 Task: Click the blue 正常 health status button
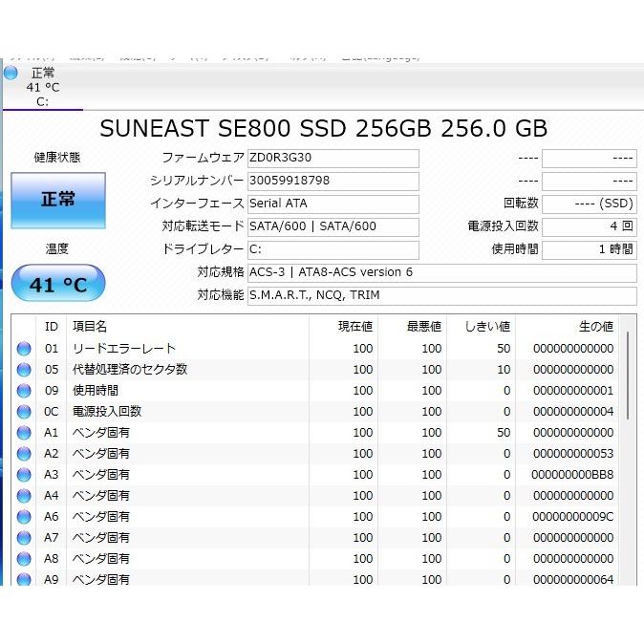click(58, 201)
